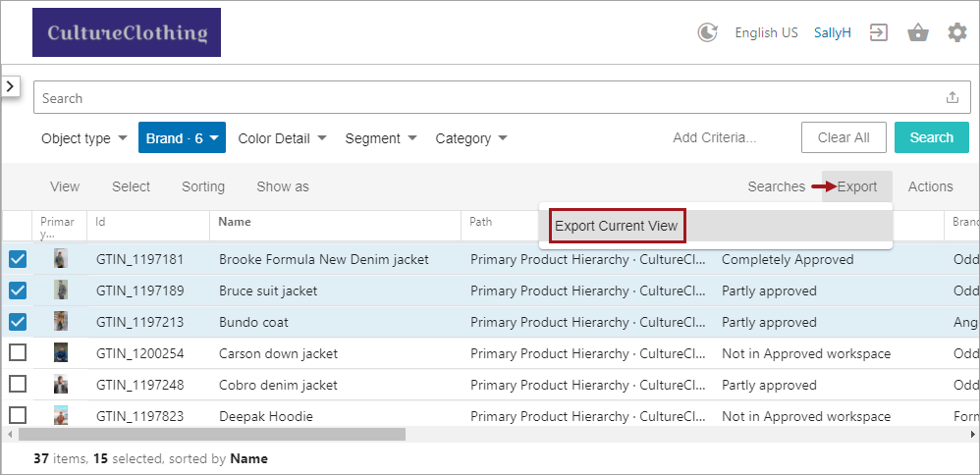The height and width of the screenshot is (475, 980).
Task: Choose Export Current View
Action: click(x=617, y=226)
